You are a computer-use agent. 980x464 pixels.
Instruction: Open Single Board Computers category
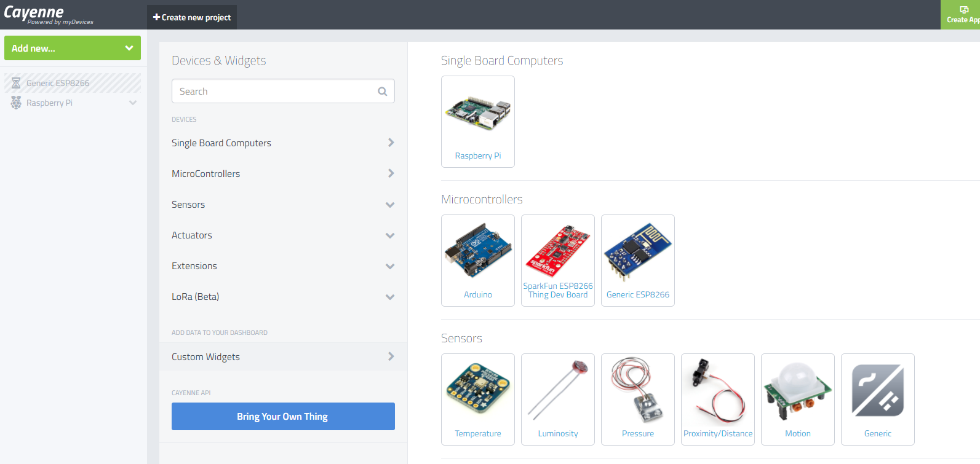(x=283, y=143)
